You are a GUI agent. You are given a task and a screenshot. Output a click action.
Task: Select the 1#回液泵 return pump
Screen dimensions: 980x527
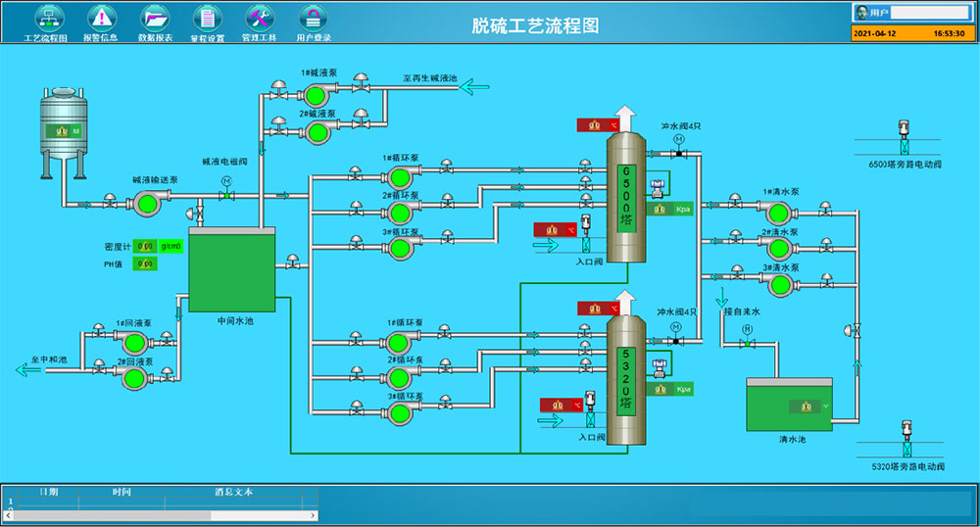134,342
